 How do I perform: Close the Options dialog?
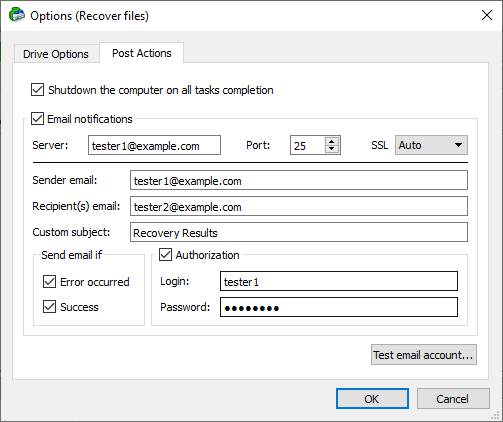[487, 15]
